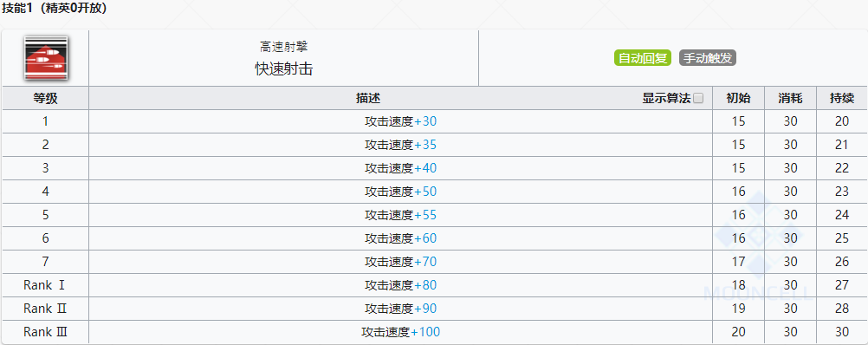The height and width of the screenshot is (345, 868).
Task: Click duration value 25 in level 6 row
Action: coord(842,238)
